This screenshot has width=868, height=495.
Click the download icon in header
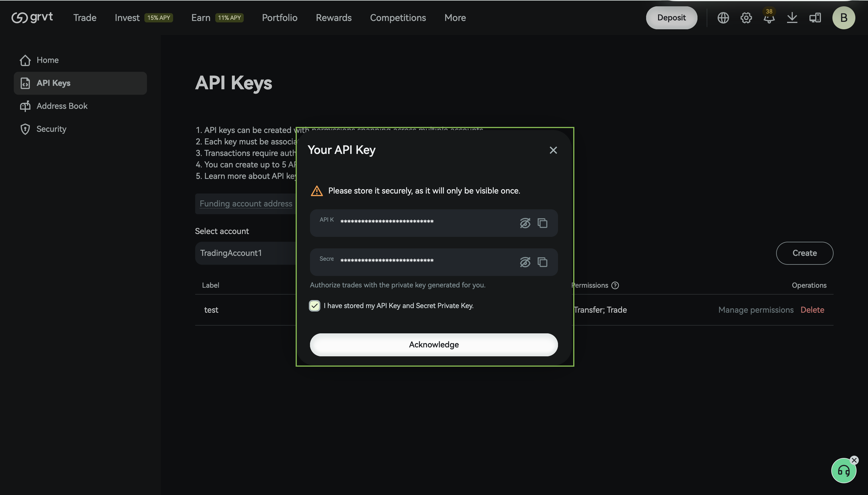tap(792, 18)
